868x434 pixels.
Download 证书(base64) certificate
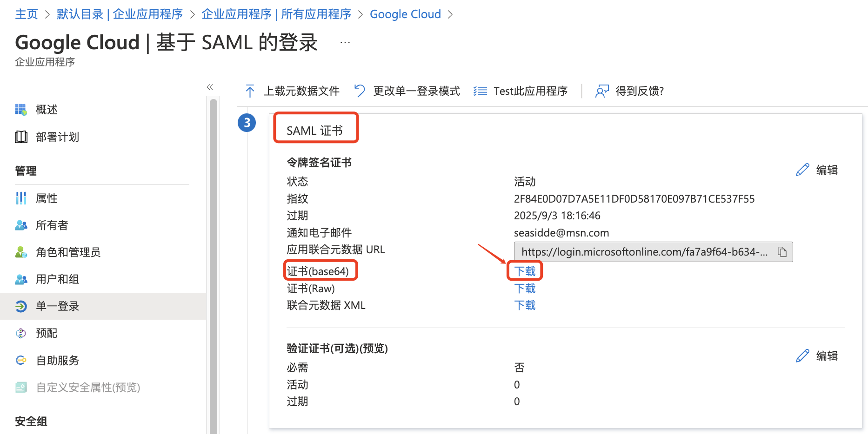click(525, 271)
